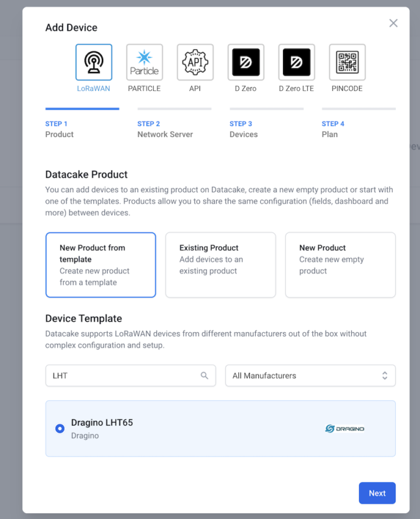This screenshot has width=420, height=519.
Task: Choose the New Product empty option card
Action: [341, 265]
